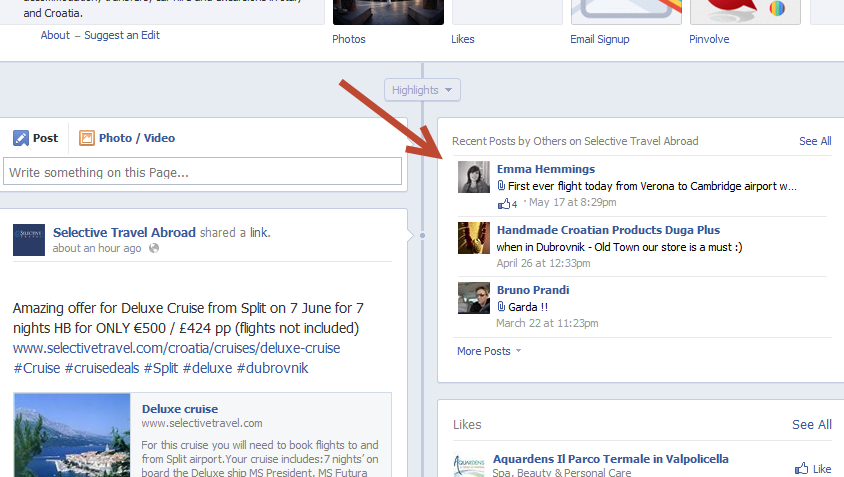
Task: Open Emma Hemmings name link
Action: [x=546, y=169]
